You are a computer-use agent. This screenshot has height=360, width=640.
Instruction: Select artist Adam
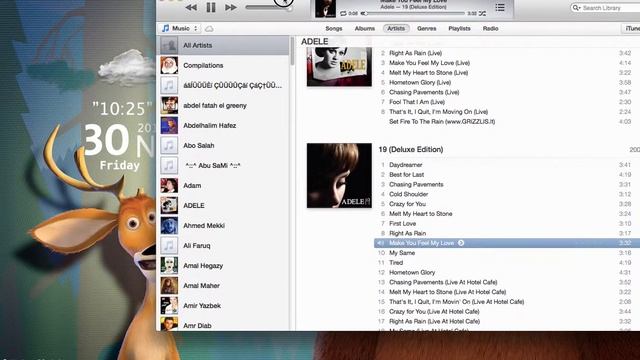[x=224, y=185]
